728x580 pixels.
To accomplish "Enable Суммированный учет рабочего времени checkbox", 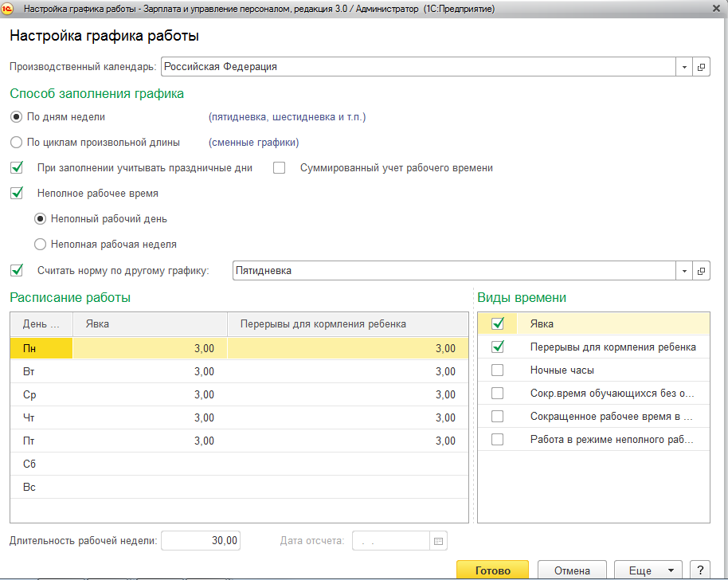I will 280,168.
